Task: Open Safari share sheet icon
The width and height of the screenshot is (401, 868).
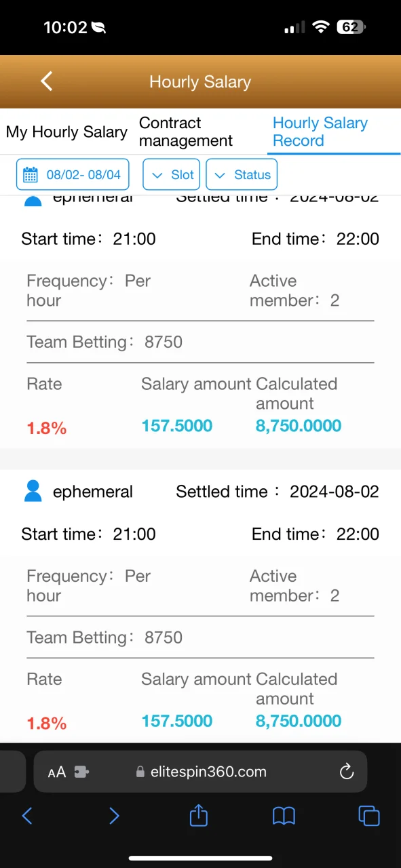Action: [x=198, y=815]
